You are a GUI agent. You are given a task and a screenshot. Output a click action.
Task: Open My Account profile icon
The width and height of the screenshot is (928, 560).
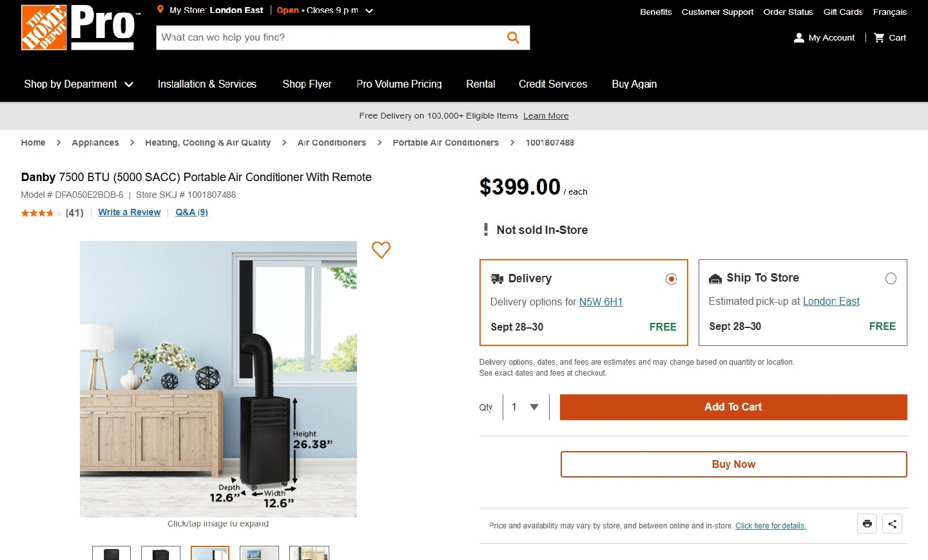(799, 38)
